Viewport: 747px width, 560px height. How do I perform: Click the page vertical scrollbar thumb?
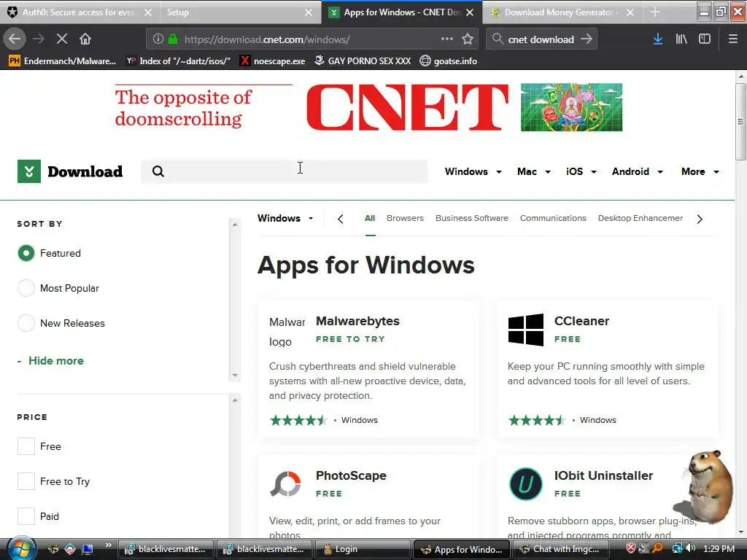[740, 122]
